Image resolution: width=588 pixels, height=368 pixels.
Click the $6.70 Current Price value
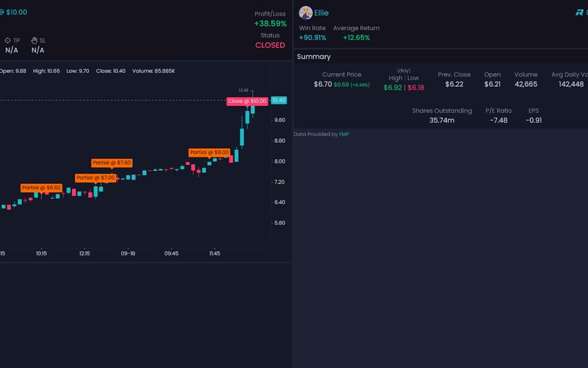tap(323, 84)
